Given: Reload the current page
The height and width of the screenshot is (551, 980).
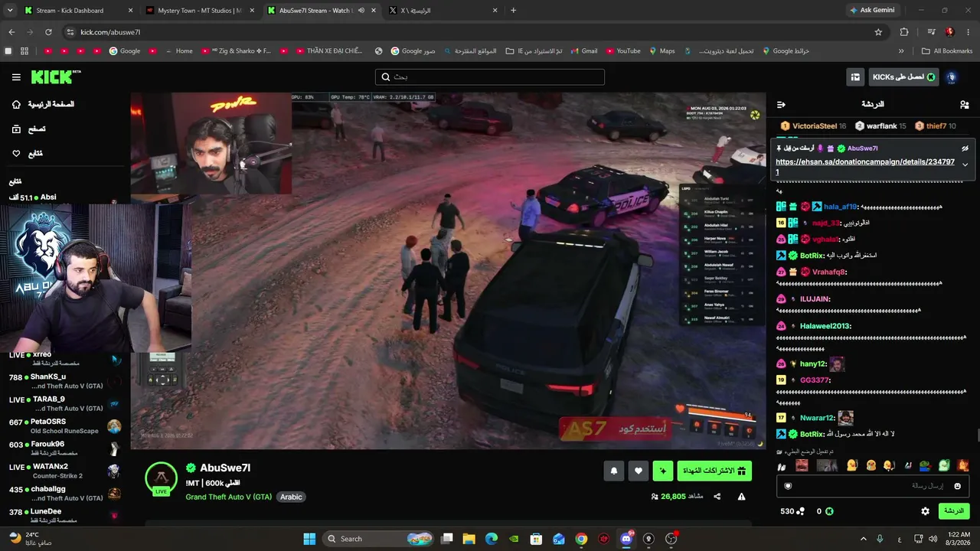Looking at the screenshot, I should click(x=48, y=32).
